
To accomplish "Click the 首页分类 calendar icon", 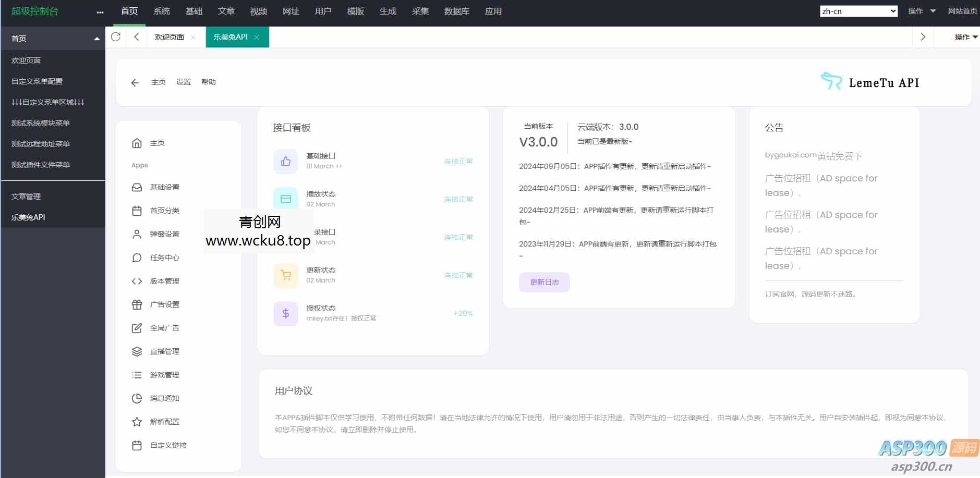I will pos(136,211).
